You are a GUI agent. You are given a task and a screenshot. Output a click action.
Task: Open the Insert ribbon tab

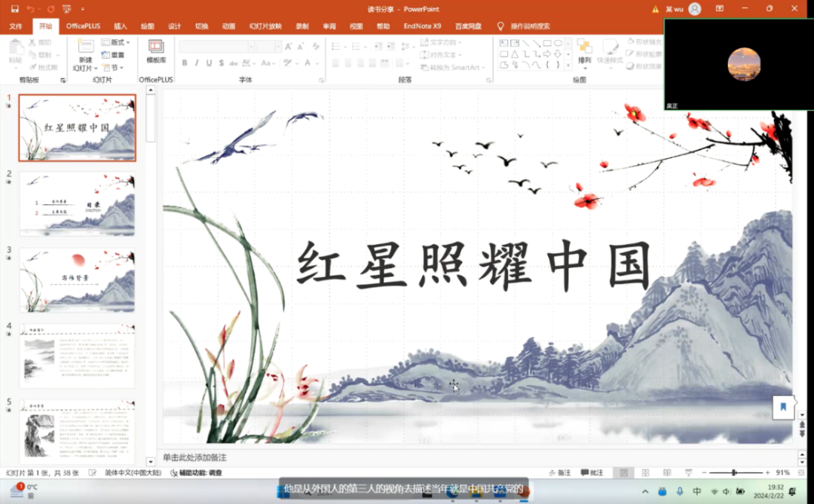tap(121, 26)
